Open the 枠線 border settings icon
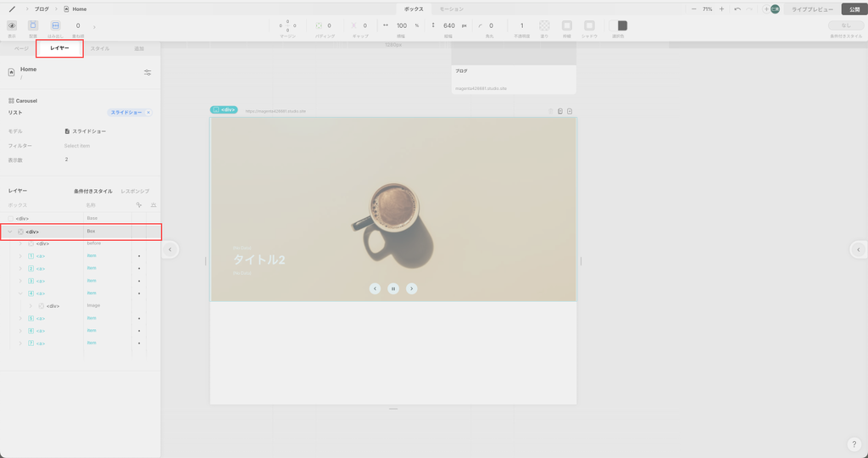The height and width of the screenshot is (458, 868). (x=567, y=25)
